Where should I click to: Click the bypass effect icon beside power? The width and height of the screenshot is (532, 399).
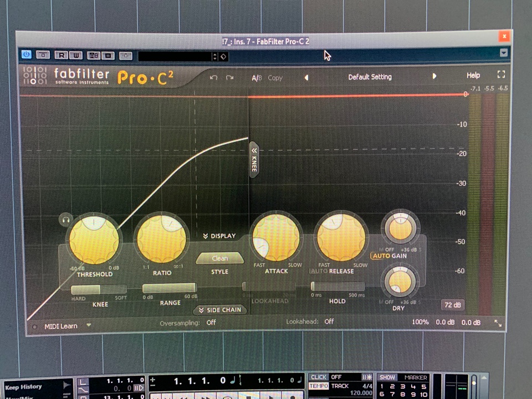coord(43,55)
